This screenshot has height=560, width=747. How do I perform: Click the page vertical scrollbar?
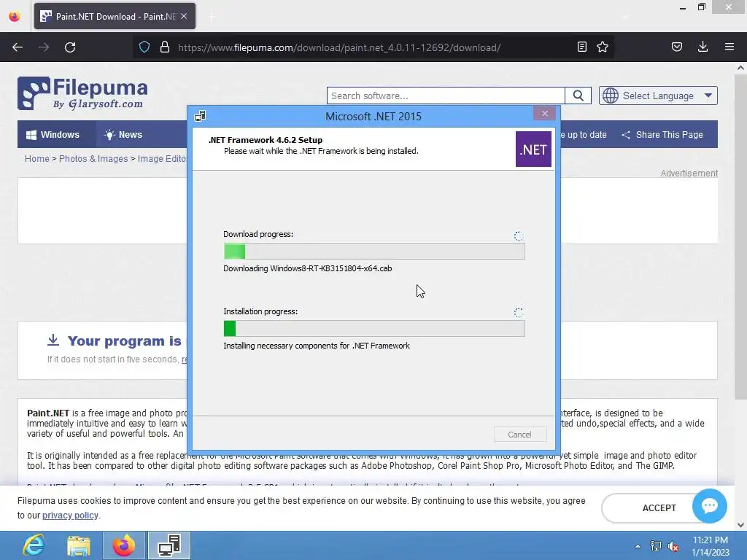(740, 237)
